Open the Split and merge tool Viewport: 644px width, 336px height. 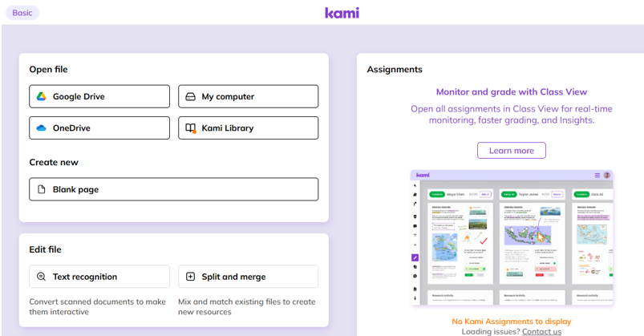pyautogui.click(x=248, y=277)
